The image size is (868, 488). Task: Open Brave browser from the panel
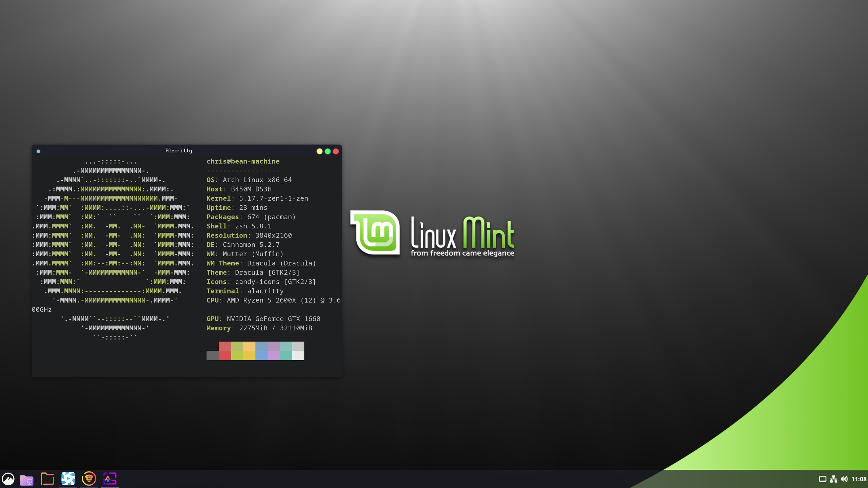pos(89,479)
